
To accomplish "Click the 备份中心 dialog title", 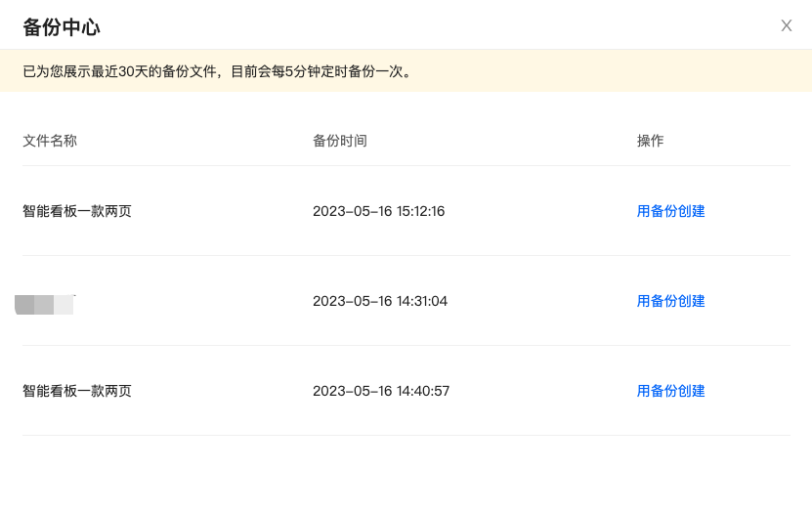I will [x=62, y=26].
